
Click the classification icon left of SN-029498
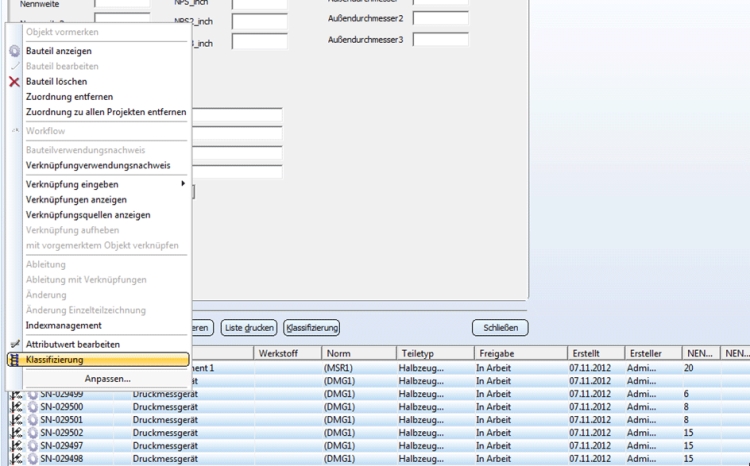(17, 459)
